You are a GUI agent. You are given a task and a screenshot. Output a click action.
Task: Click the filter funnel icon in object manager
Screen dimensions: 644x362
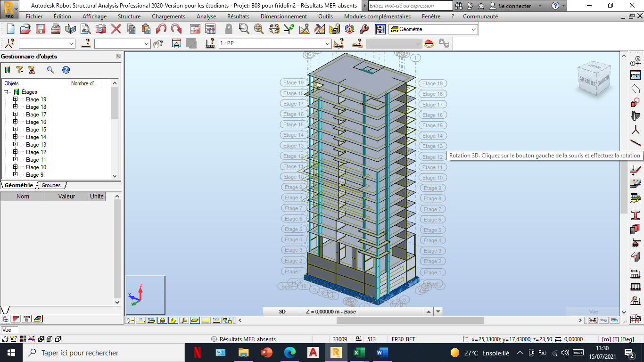(x=19, y=70)
